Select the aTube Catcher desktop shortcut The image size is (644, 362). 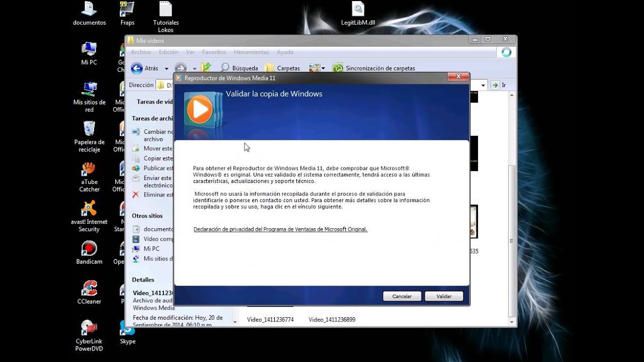pyautogui.click(x=89, y=177)
